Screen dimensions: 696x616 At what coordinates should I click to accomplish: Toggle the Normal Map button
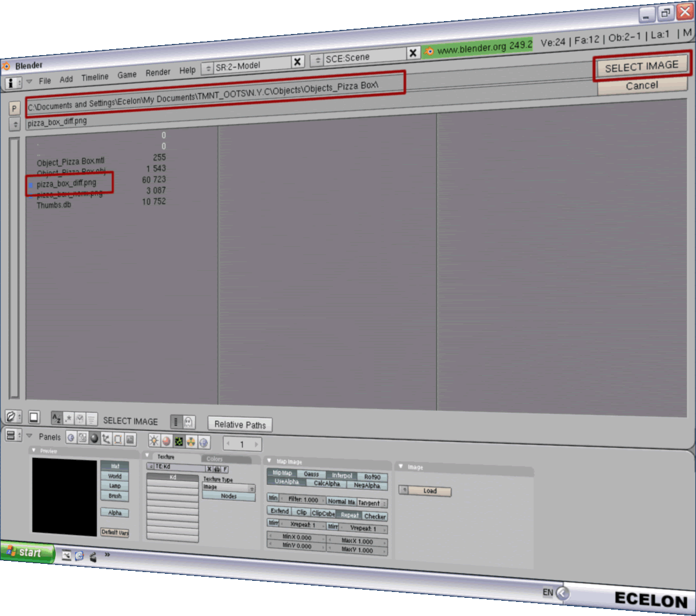(x=341, y=502)
